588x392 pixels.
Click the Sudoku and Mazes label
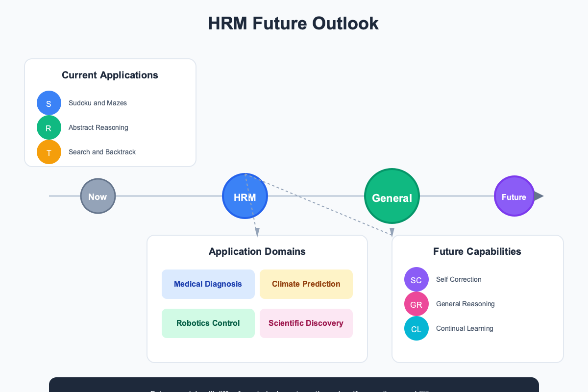tap(98, 103)
